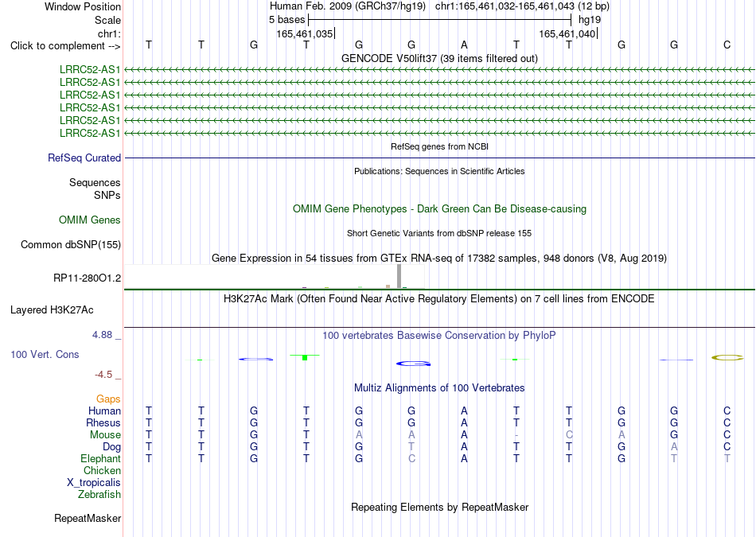
Task: Click the Window Position label
Action: [x=83, y=6]
